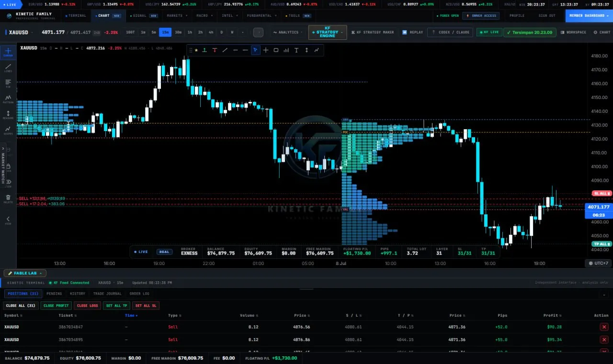Click the Sign Out link
This screenshot has height=364, width=613.
pyautogui.click(x=547, y=16)
